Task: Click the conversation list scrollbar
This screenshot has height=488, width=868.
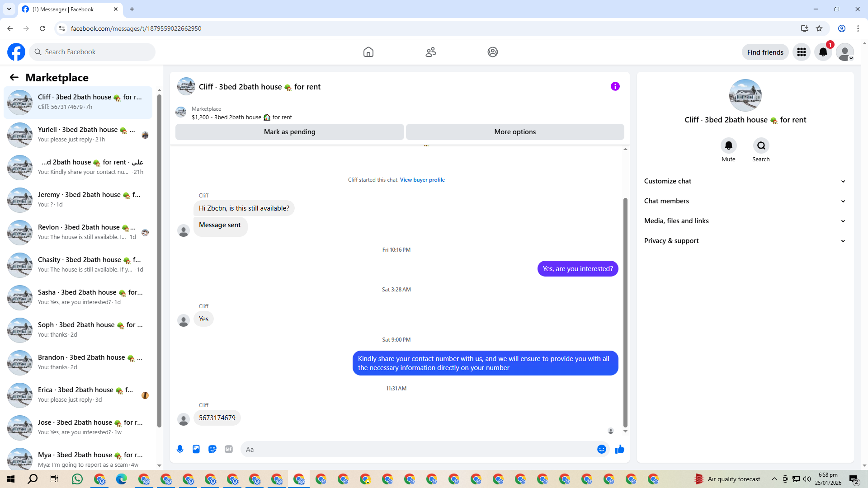Action: [159, 260]
